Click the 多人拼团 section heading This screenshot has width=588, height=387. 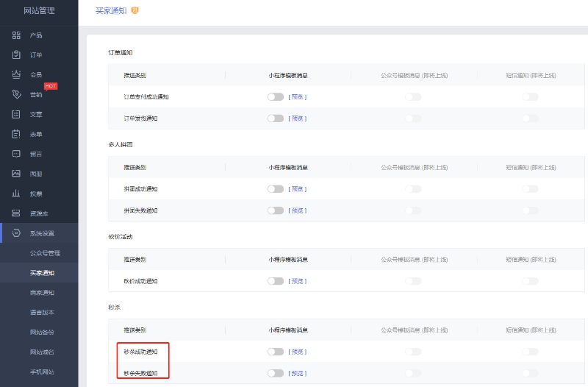[121, 144]
